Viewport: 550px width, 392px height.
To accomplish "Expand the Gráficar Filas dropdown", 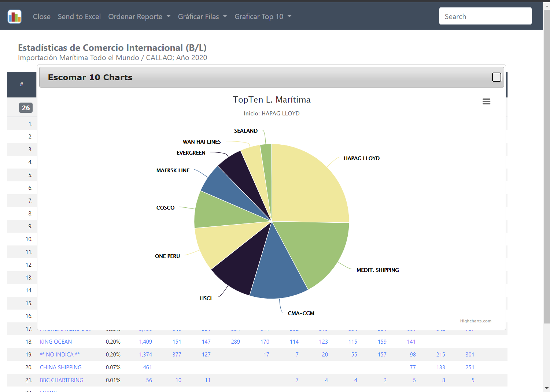I will (x=202, y=16).
